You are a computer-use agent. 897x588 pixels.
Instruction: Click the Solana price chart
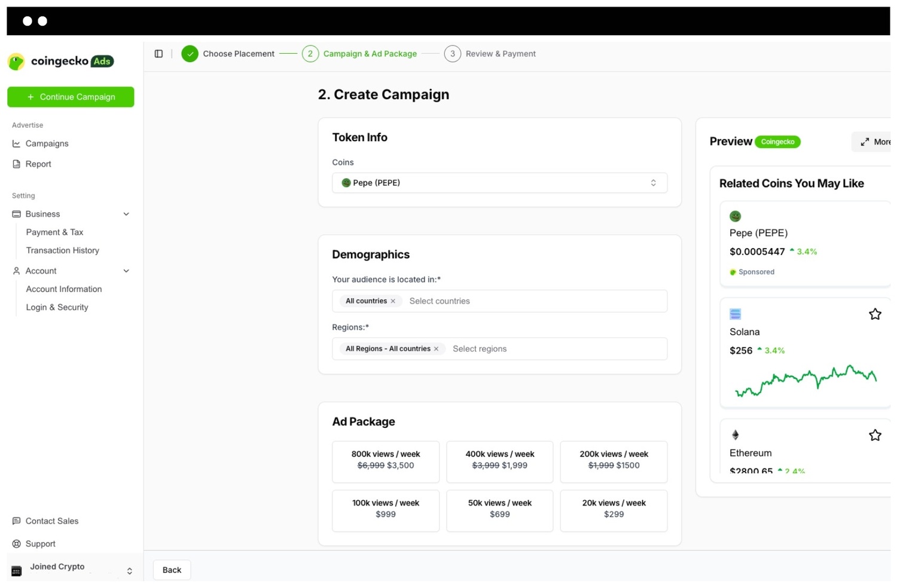click(806, 381)
